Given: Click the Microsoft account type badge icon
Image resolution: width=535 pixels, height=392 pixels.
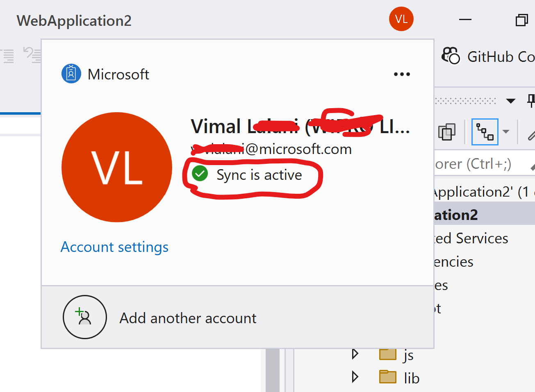Looking at the screenshot, I should pos(71,74).
